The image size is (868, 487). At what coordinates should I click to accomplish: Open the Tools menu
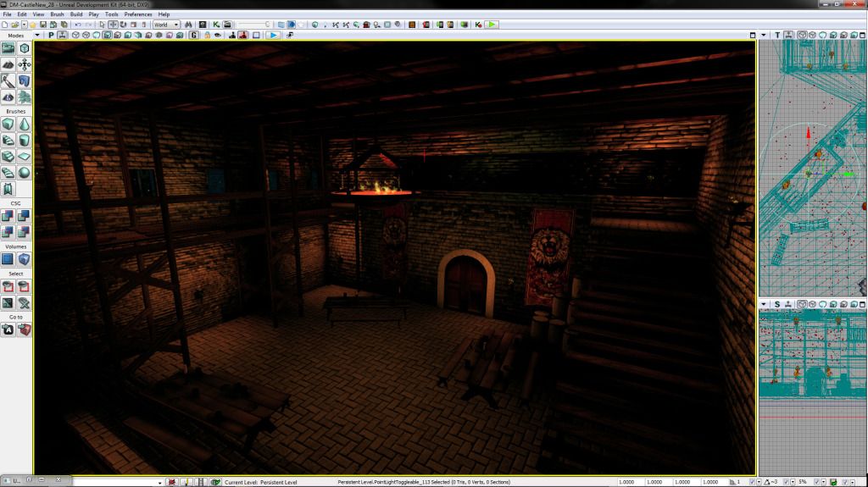click(111, 14)
